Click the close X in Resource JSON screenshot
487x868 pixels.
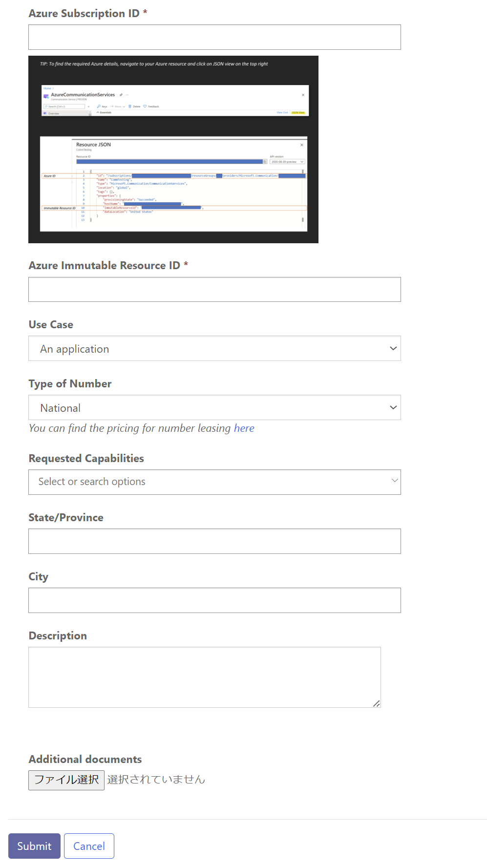(302, 145)
